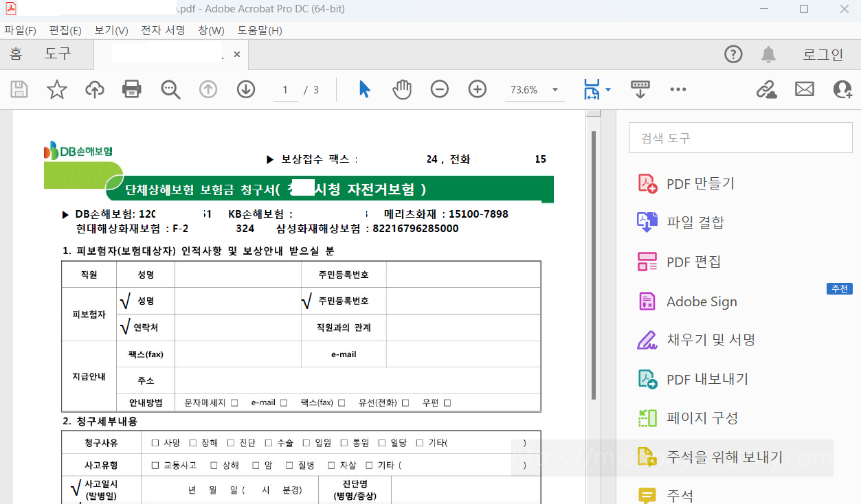Open notifications bell
The height and width of the screenshot is (504, 861).
pyautogui.click(x=769, y=54)
